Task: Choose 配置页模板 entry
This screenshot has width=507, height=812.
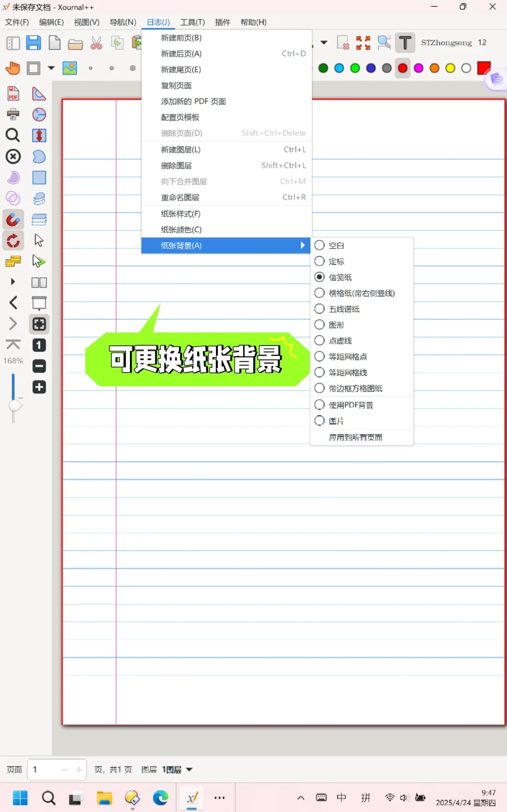Action: click(227, 117)
